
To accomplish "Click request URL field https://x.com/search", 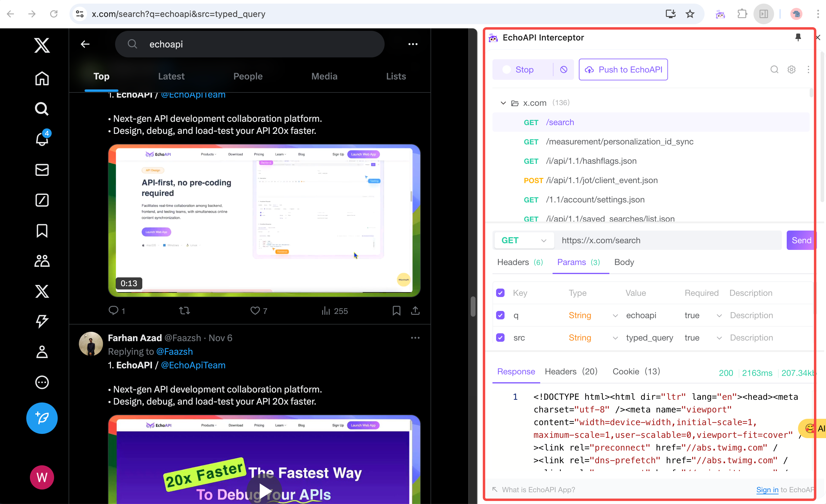I will click(667, 240).
